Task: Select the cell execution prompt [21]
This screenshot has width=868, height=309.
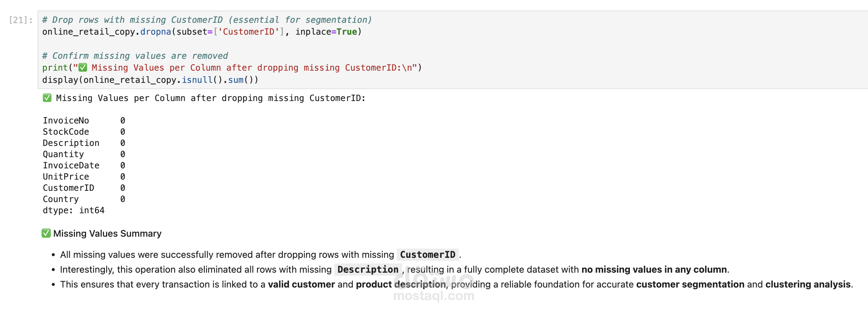Action: (x=20, y=20)
